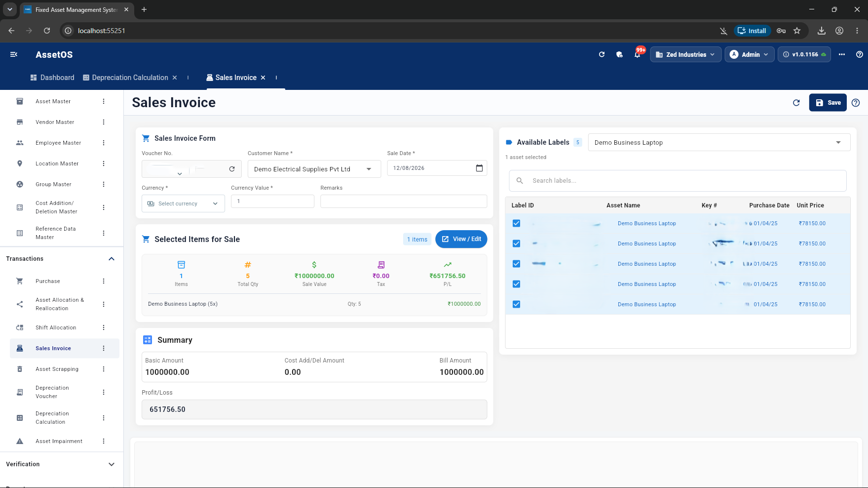Open the help icon next to Save
The image size is (868, 488).
point(856,103)
